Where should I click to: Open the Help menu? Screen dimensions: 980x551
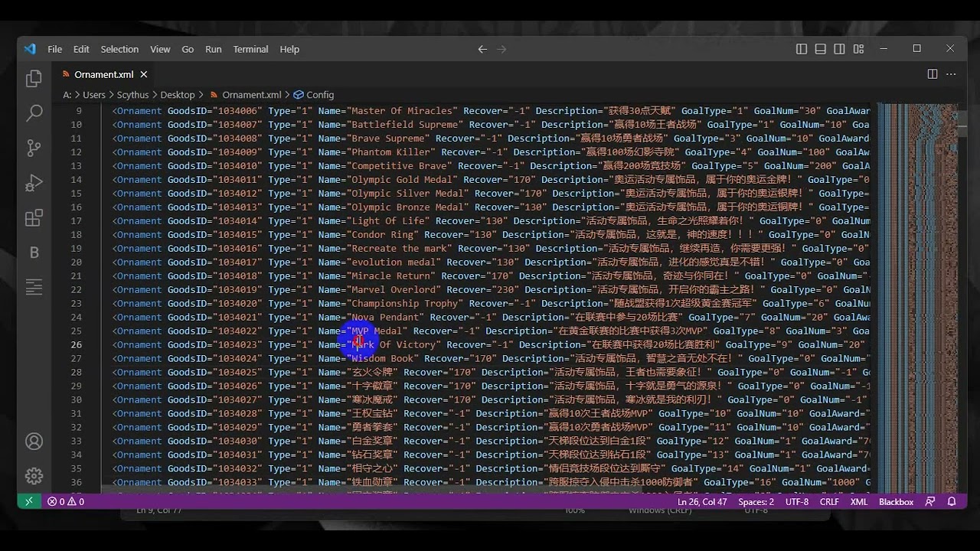coord(289,49)
